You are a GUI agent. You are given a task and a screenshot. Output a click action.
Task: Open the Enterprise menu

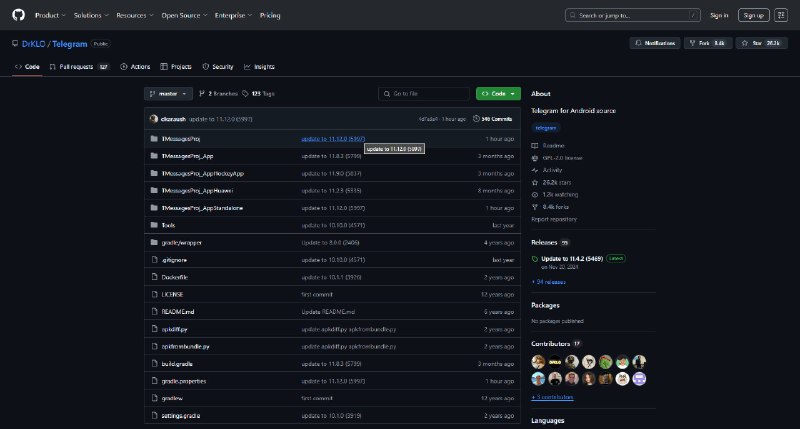[x=233, y=15]
